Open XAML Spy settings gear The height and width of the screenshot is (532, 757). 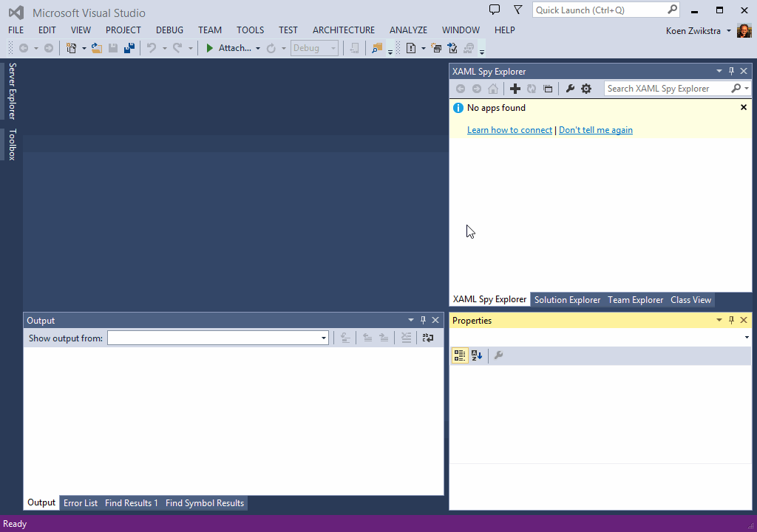586,89
